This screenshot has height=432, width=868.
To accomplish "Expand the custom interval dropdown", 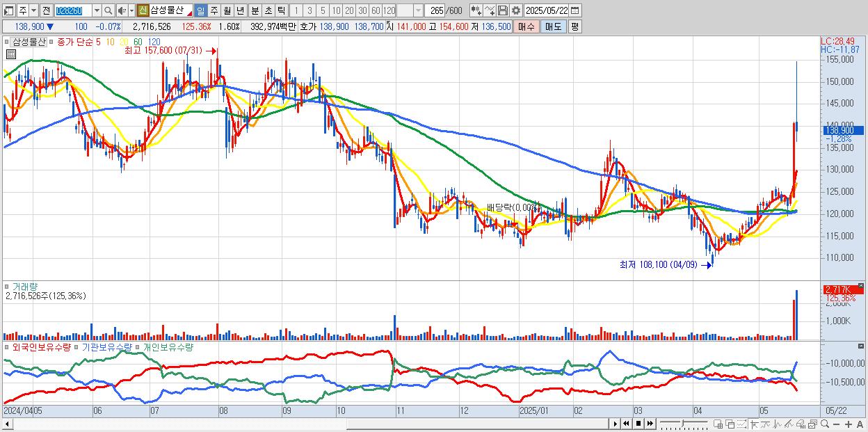I will [418, 10].
